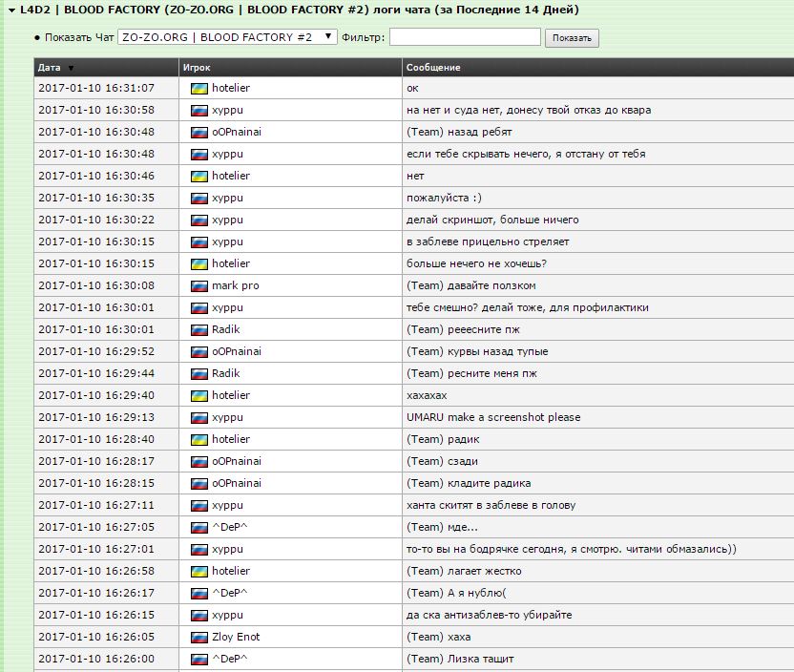Screen dimensions: 794x672
Task: Select the message 'давайте ползком' from mark pro
Action: coord(470,285)
